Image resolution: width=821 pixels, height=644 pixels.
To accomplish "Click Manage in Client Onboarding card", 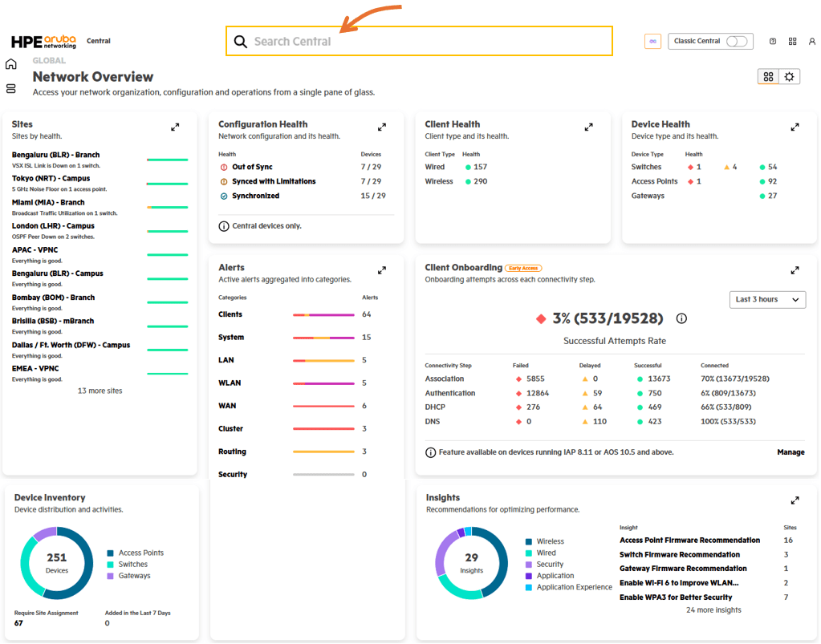I will tap(791, 452).
